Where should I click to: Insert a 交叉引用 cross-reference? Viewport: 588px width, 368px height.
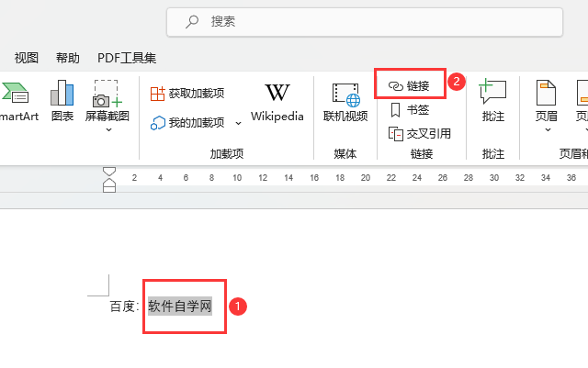tap(420, 134)
